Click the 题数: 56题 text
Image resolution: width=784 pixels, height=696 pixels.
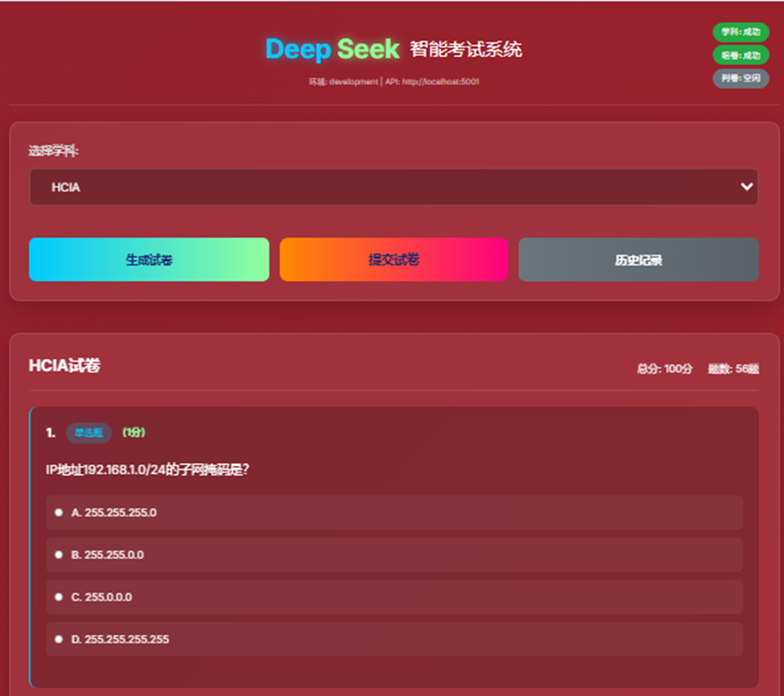733,369
